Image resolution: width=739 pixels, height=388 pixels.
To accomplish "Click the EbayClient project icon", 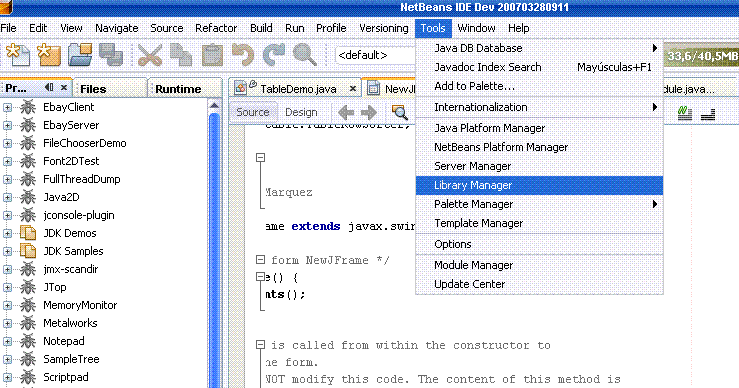I will click(28, 107).
